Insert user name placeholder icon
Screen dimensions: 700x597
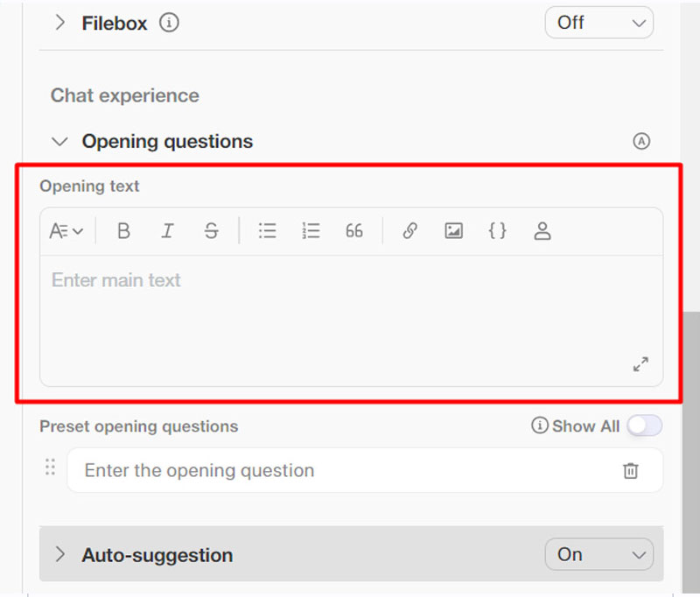click(542, 231)
